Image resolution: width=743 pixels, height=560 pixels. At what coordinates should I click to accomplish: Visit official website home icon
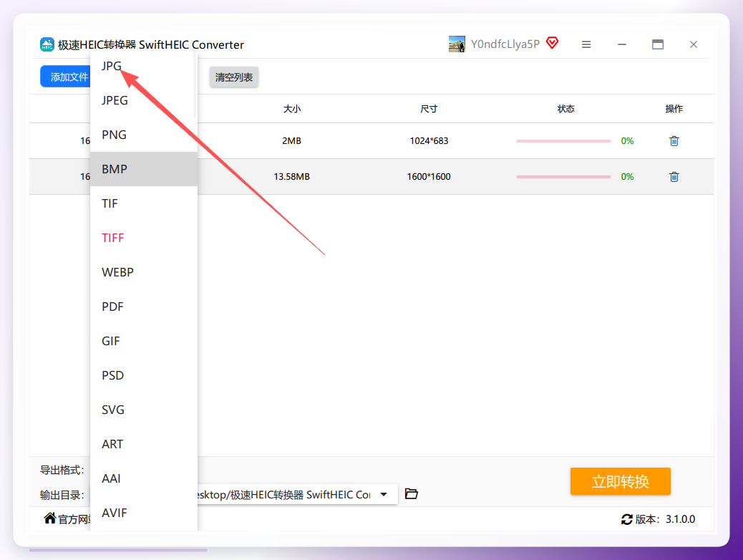(50, 518)
